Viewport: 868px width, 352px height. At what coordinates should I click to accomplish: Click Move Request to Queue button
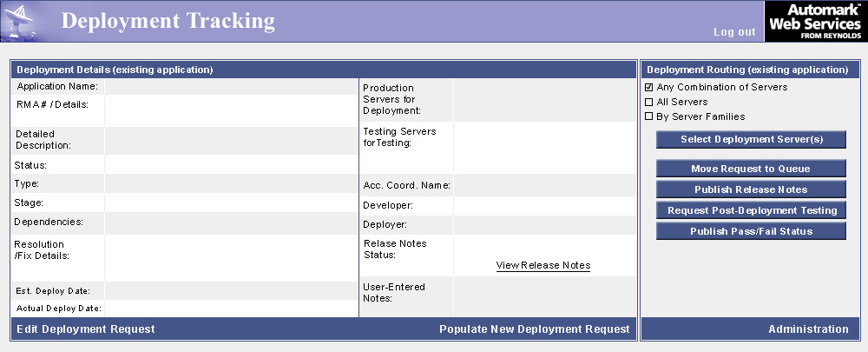pos(751,169)
